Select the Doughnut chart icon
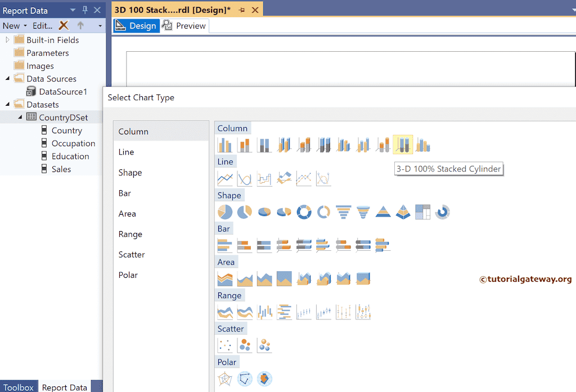Image resolution: width=576 pixels, height=392 pixels. [304, 212]
